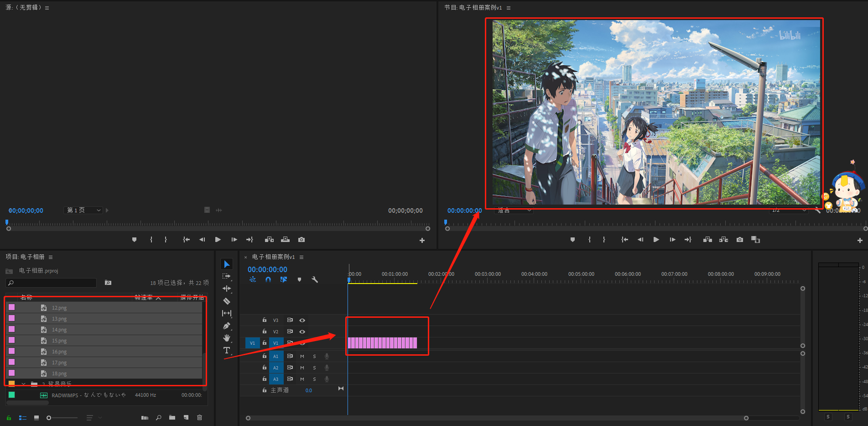Sort by 帧速率 column header
Image resolution: width=868 pixels, height=426 pixels.
[143, 297]
